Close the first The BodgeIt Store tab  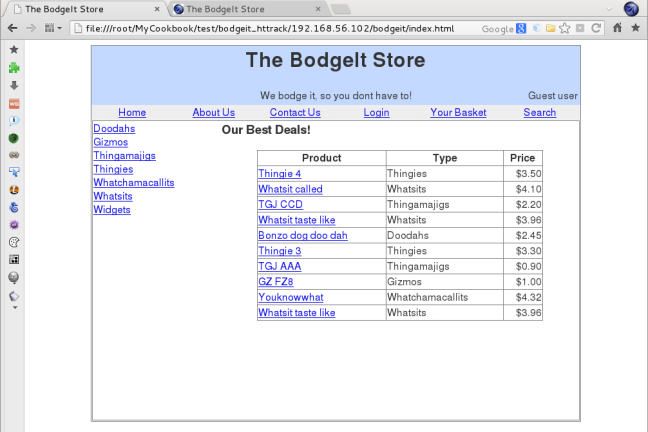click(157, 9)
